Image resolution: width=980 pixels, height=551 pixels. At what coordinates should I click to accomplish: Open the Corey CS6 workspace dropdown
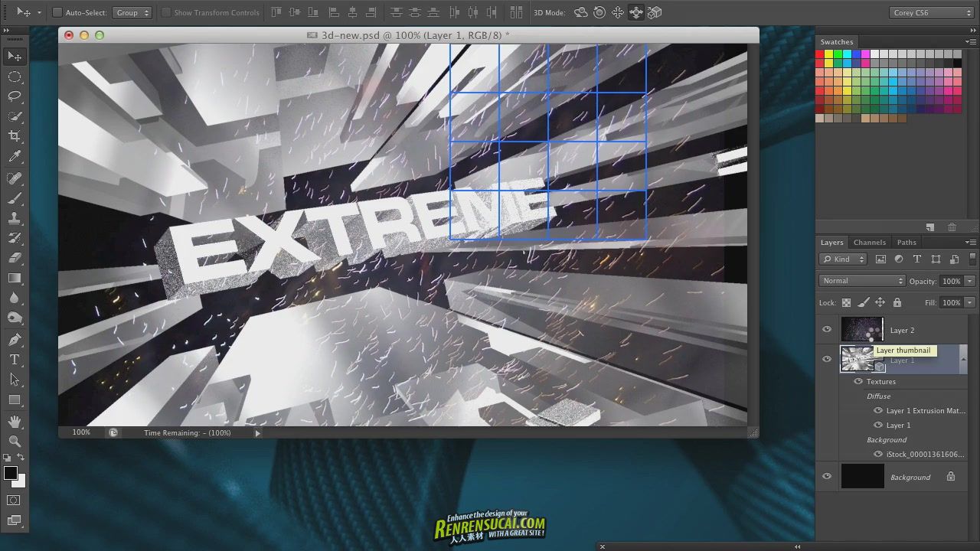(931, 12)
